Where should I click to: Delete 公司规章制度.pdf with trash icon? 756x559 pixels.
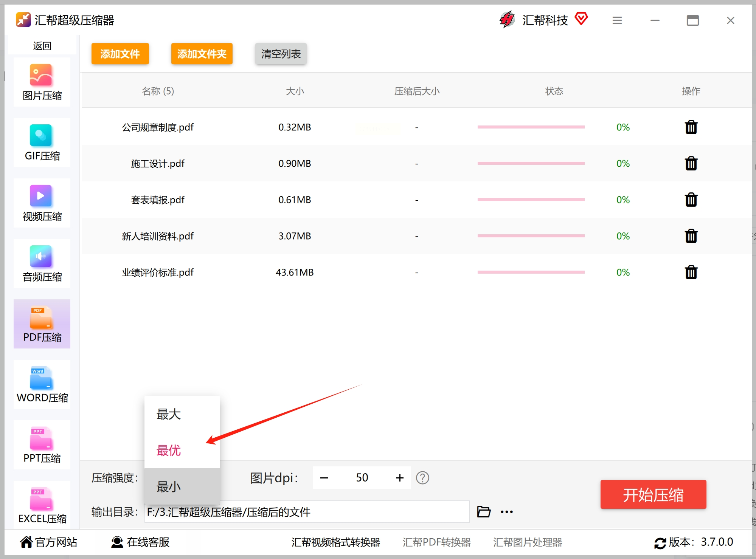pos(691,127)
